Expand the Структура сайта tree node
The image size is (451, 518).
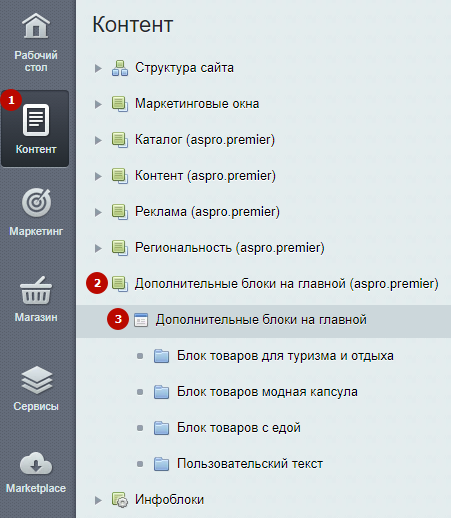98,68
